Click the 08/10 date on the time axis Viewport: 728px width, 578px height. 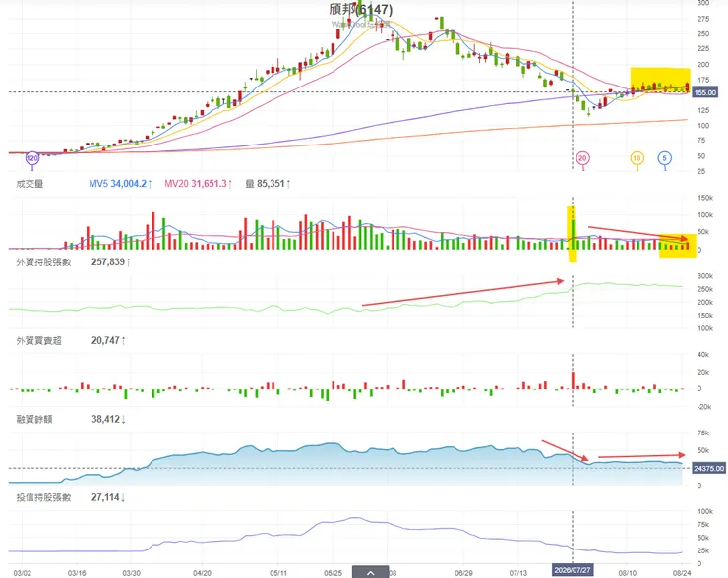pos(628,573)
